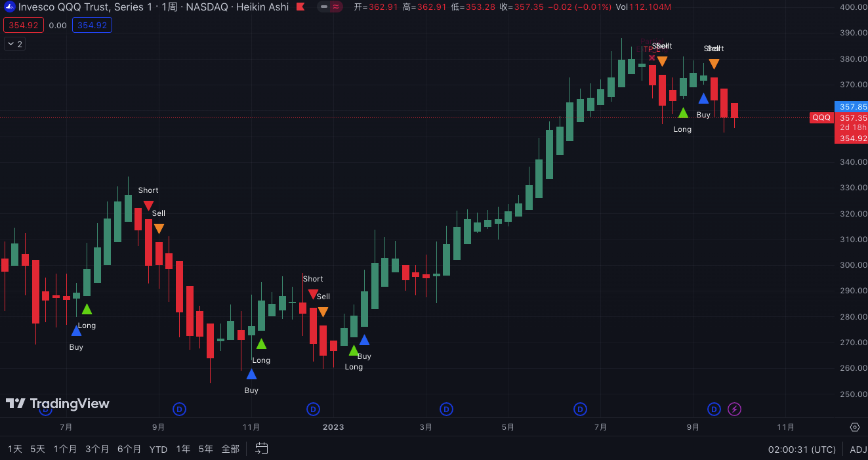This screenshot has height=460, width=868.
Task: Click the red flag icon after Heikin Ashi
Action: pos(300,7)
